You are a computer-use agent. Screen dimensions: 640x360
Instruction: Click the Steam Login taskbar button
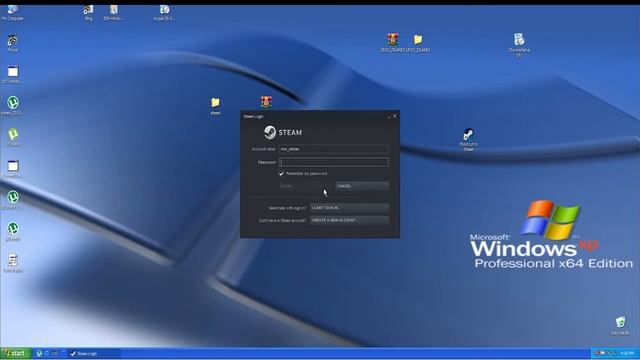point(94,353)
